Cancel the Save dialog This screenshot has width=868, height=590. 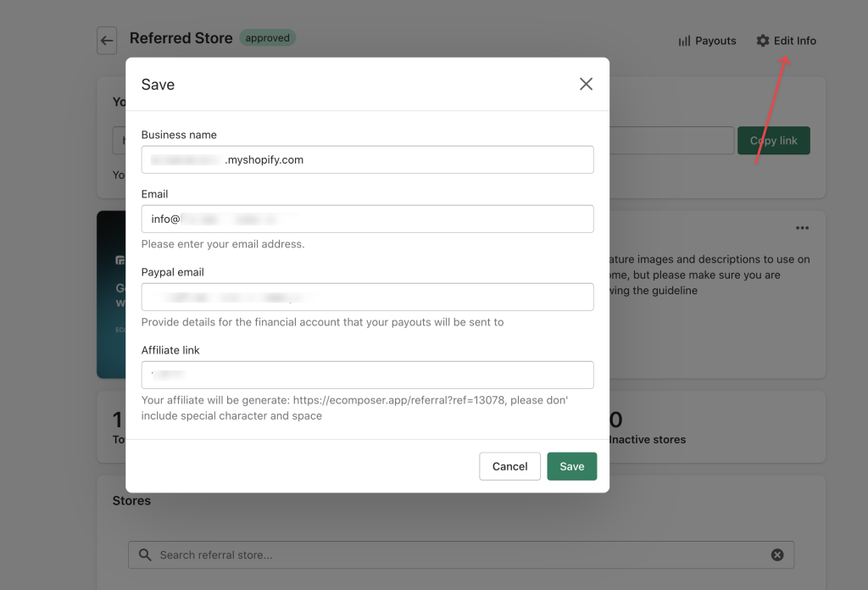coord(509,466)
